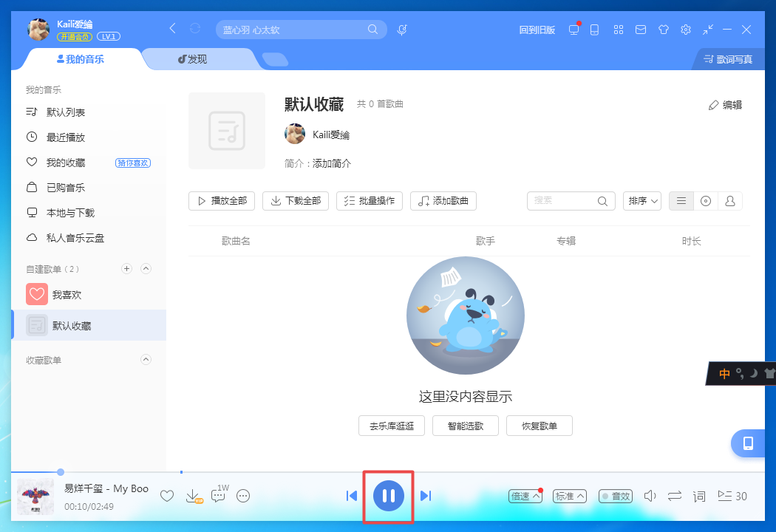
Task: Click the 播放全部 button
Action: 222,201
